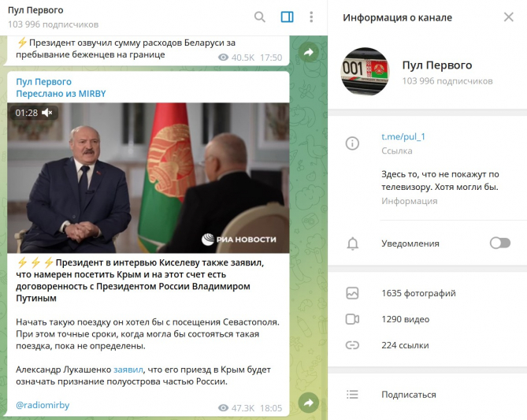The image size is (527, 420).
Task: Open the three-dot channel menu
Action: [x=311, y=17]
